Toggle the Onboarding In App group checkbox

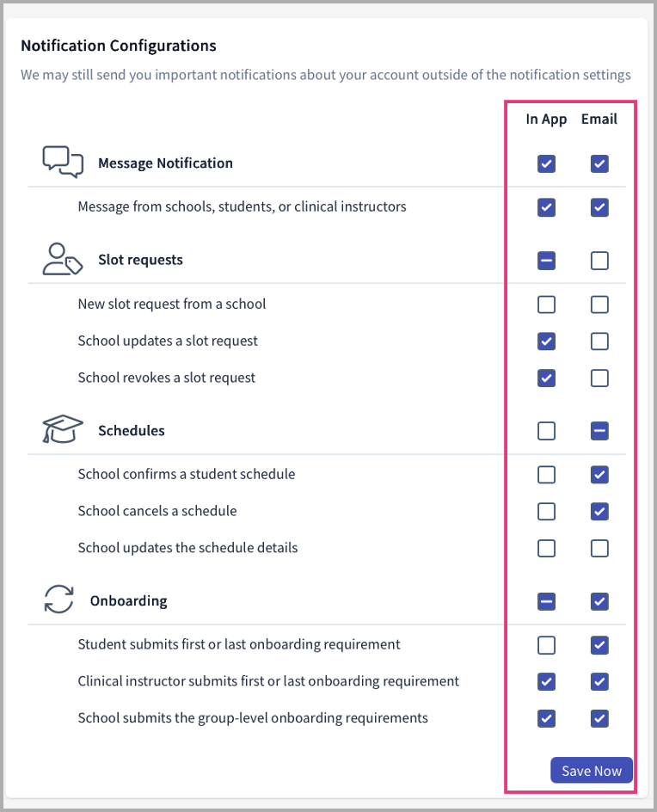tap(546, 601)
